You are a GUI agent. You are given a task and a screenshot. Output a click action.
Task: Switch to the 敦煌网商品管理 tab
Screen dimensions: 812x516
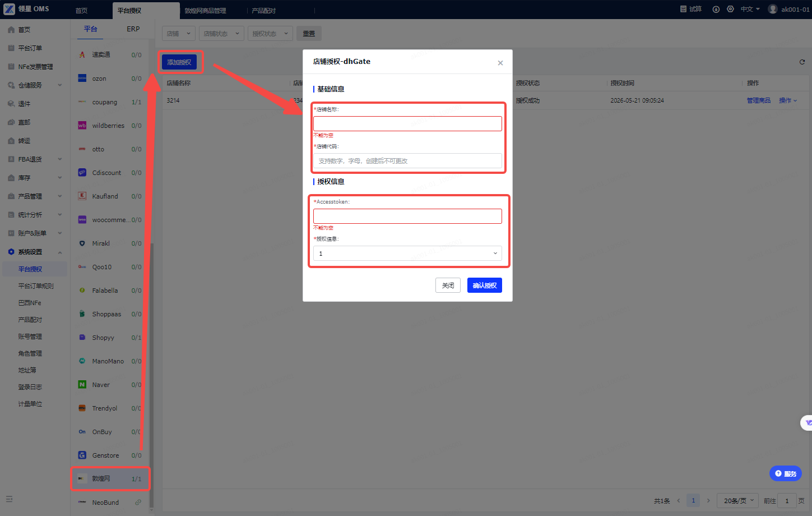coord(206,11)
